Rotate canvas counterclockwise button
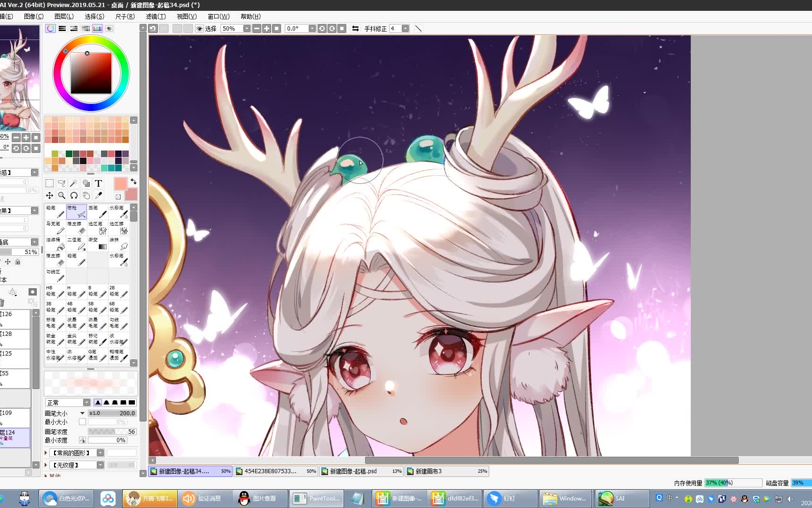Image resolution: width=812 pixels, height=508 pixels. pos(322,29)
